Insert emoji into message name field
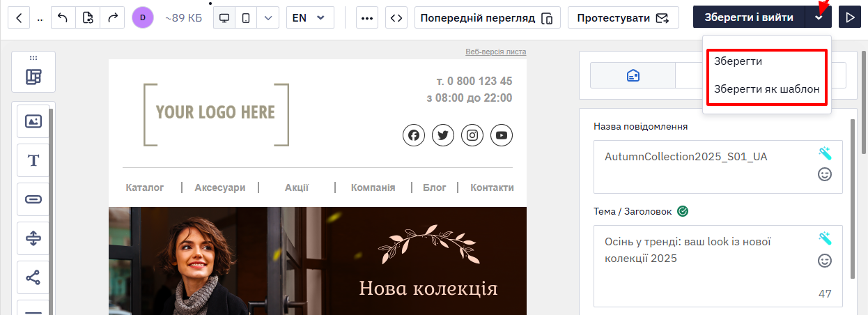Screen dimensions: 868x315 [x=826, y=175]
